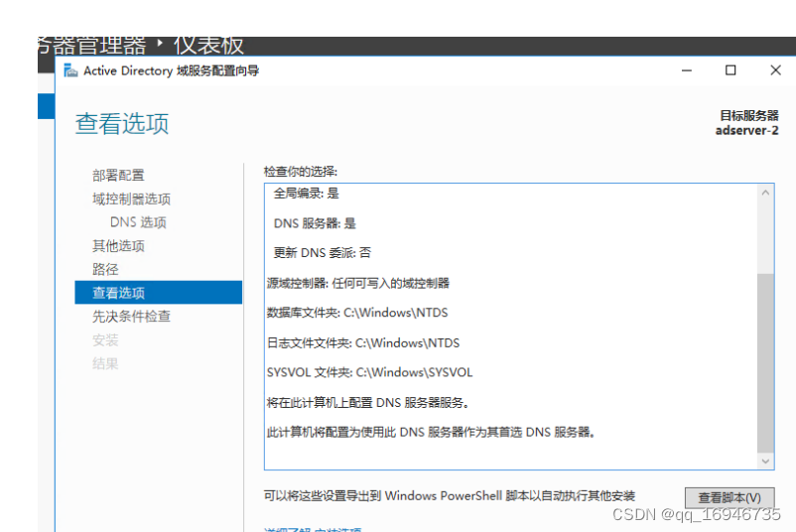This screenshot has height=532, width=796.
Task: Minimize the AD configuration wizard window
Action: coord(687,70)
